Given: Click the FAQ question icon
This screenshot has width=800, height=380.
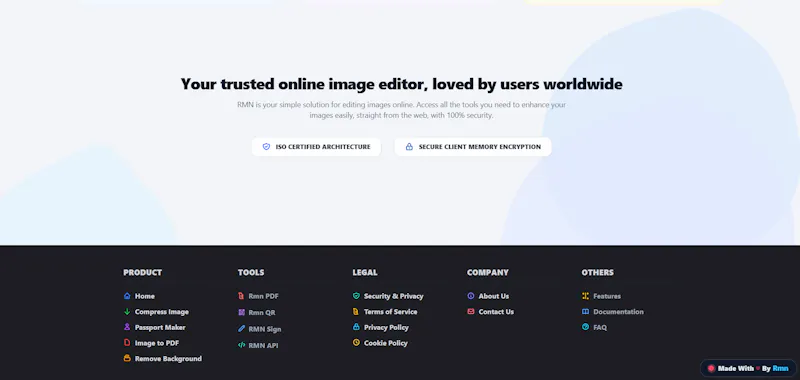Looking at the screenshot, I should (585, 327).
